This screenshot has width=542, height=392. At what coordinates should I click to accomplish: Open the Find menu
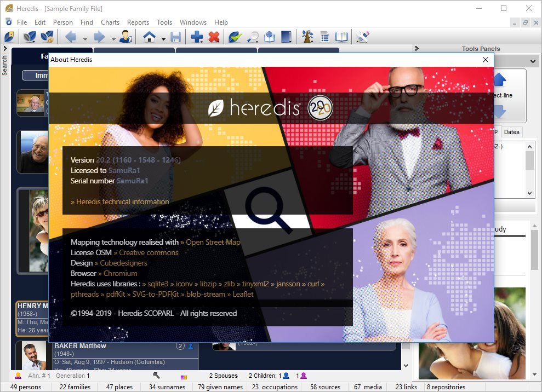point(87,22)
